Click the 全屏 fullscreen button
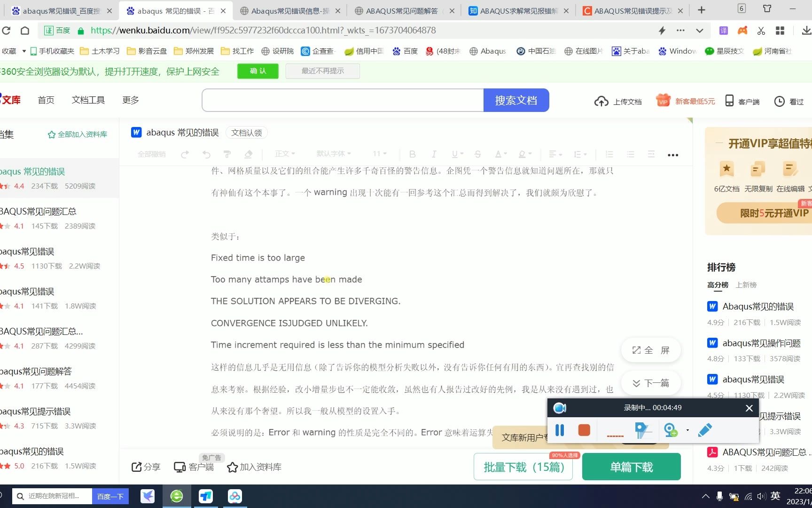Screen dimensions: 812x508 coord(651,350)
